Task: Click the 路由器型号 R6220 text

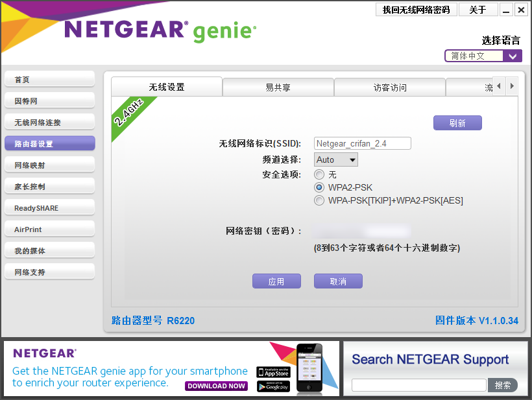Action: pyautogui.click(x=153, y=320)
